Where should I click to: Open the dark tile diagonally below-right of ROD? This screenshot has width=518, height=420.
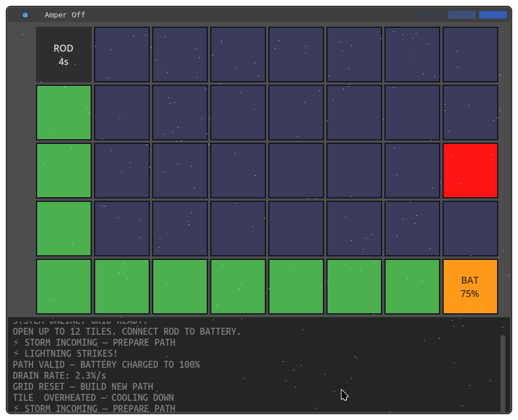(x=122, y=113)
